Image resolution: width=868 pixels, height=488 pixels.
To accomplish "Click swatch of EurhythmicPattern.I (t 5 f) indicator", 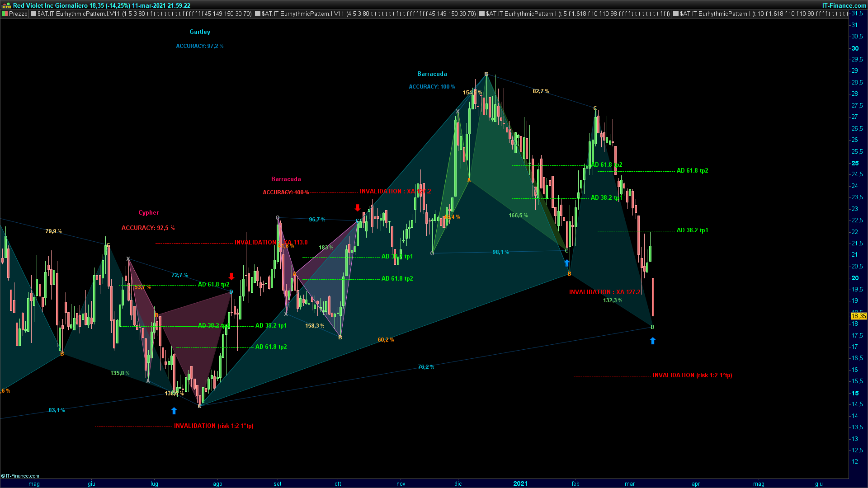I will (482, 14).
